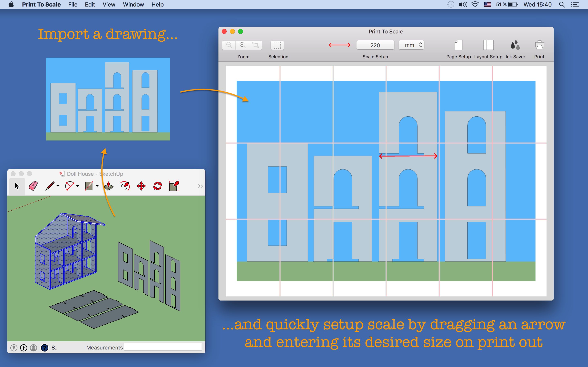
Task: Select the SketchUp arrow Select tool
Action: (x=17, y=186)
